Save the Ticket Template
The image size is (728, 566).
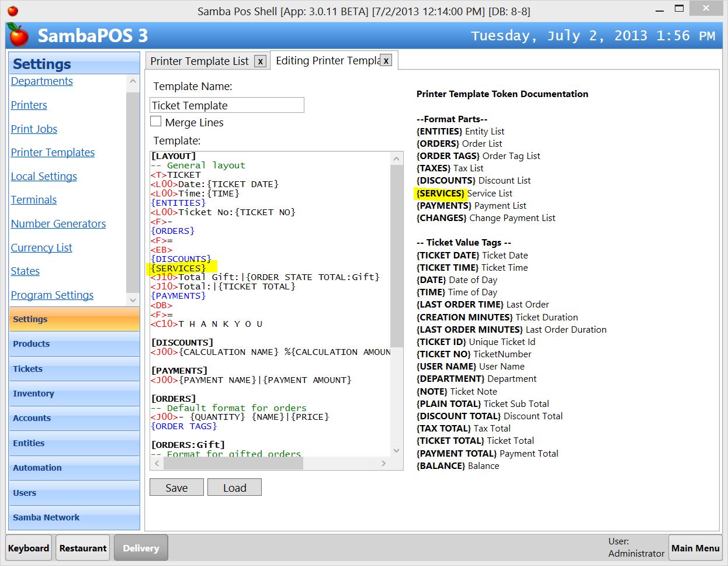pyautogui.click(x=176, y=486)
